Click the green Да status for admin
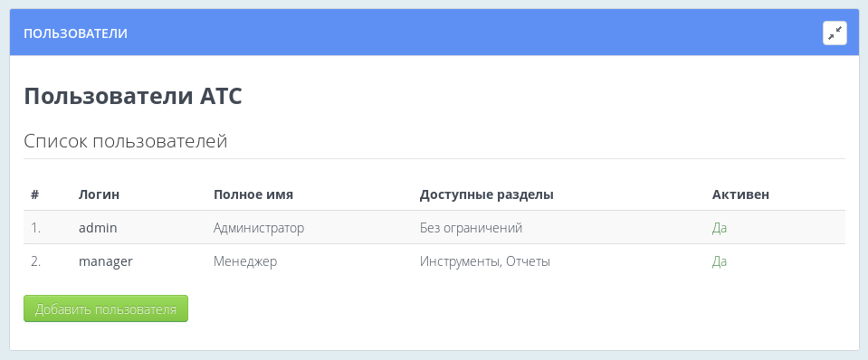The width and height of the screenshot is (868, 360). click(x=719, y=228)
